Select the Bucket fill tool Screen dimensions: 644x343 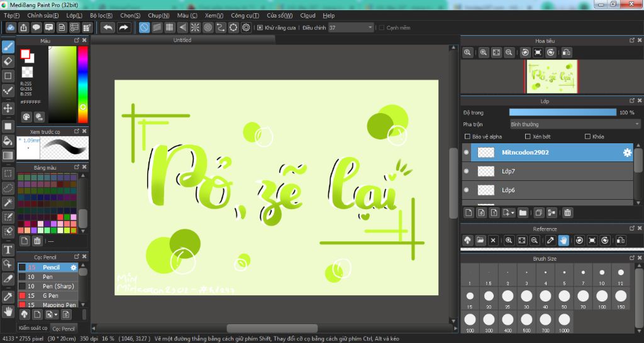tap(8, 141)
